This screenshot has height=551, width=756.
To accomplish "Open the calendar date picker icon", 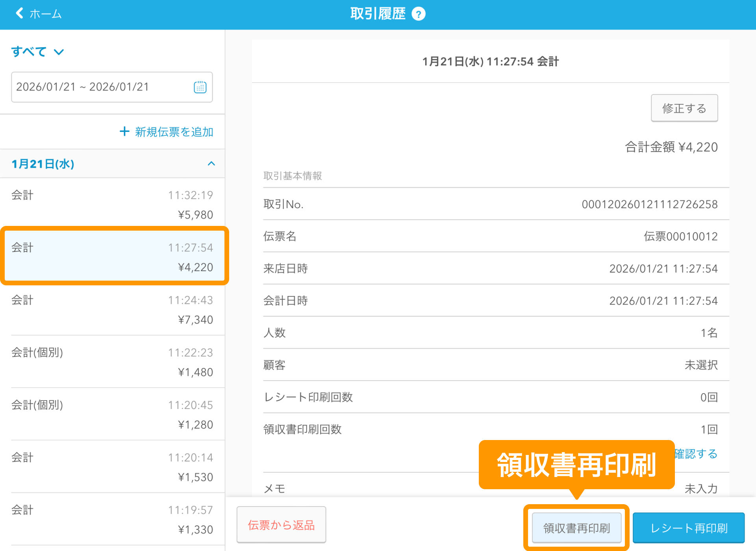I will [200, 87].
